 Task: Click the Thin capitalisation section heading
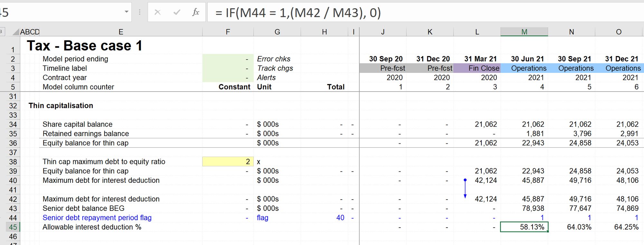[61, 105]
